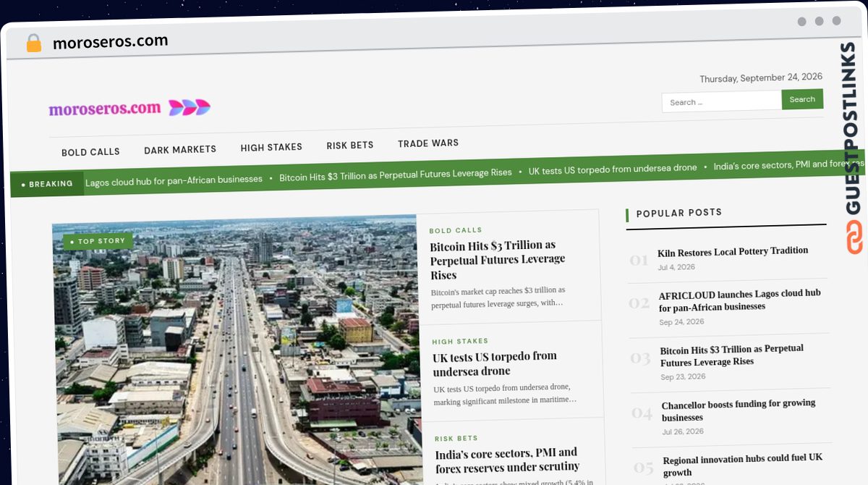Click the Jul 26, 2026 post date
Image resolution: width=868 pixels, height=485 pixels.
682,432
